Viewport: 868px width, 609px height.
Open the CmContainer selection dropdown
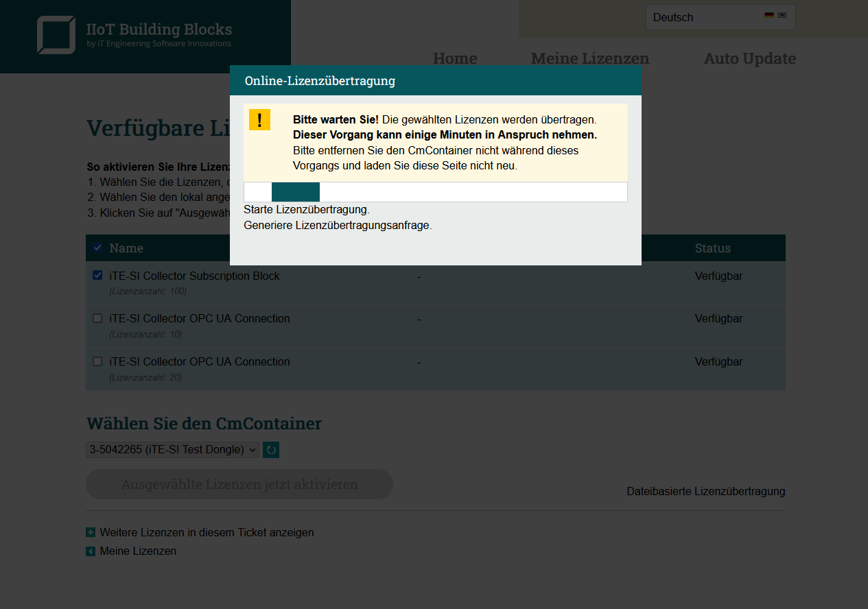(x=172, y=450)
